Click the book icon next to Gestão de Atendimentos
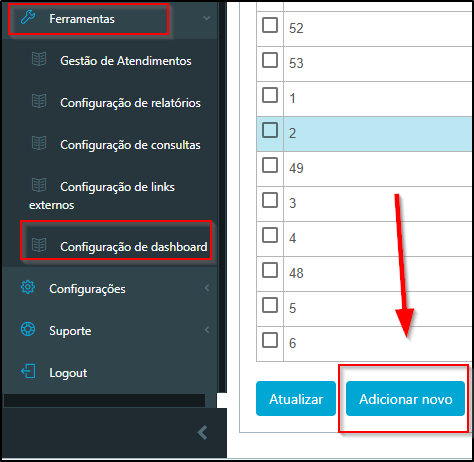 point(39,59)
